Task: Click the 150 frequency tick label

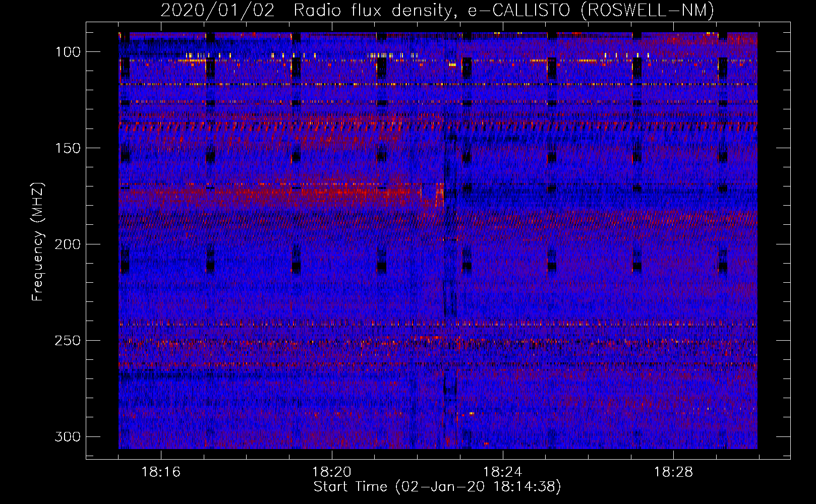Action: [68, 148]
